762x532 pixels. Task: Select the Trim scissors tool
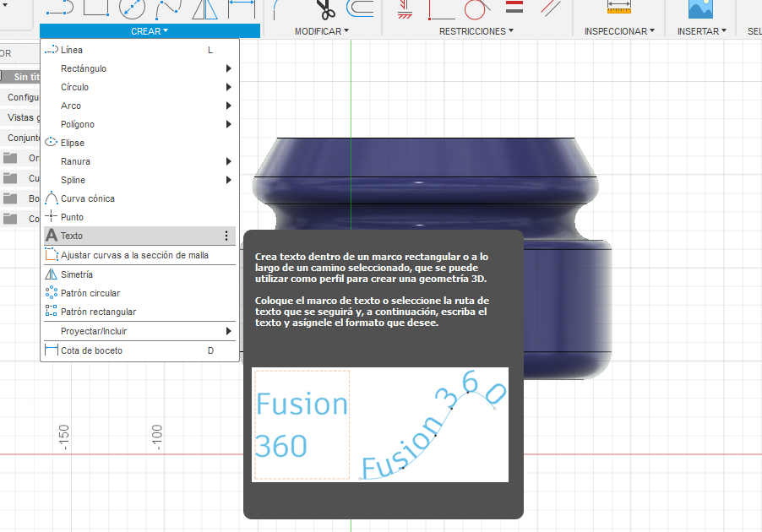tap(325, 8)
